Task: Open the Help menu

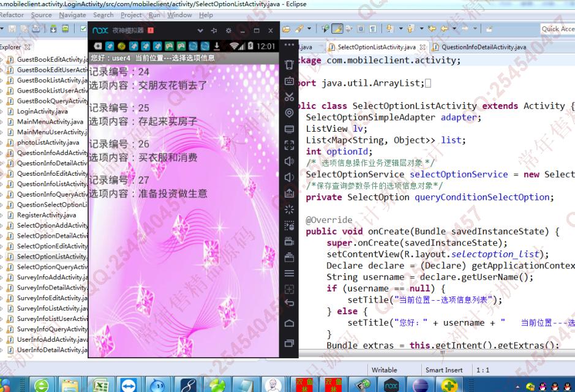Action: (x=206, y=15)
